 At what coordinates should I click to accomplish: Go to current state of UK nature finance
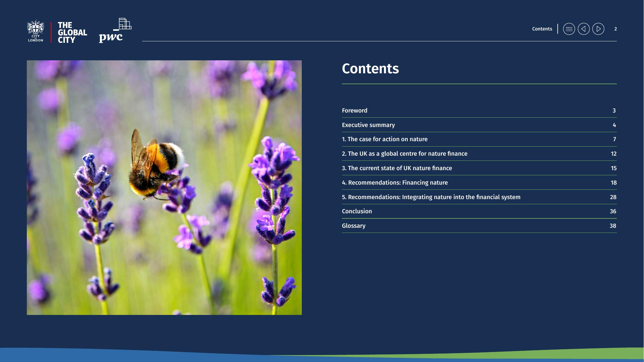click(397, 168)
